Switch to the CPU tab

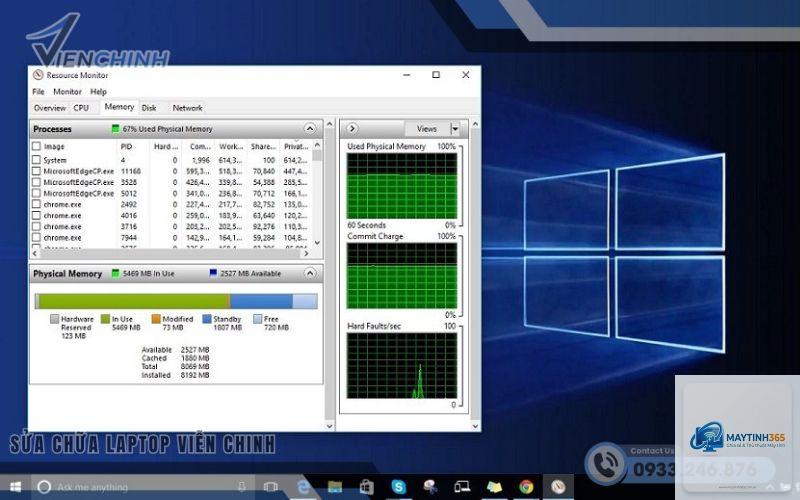tap(81, 108)
